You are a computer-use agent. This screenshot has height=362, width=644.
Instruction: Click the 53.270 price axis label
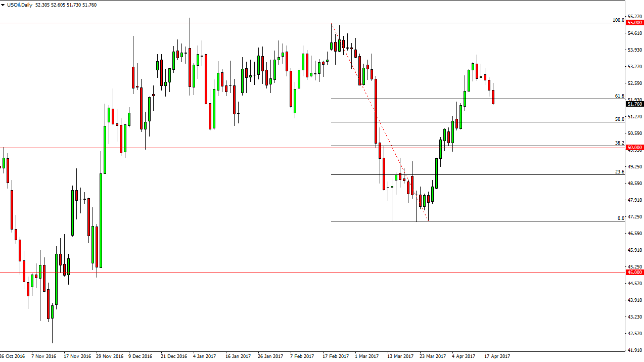(x=635, y=67)
